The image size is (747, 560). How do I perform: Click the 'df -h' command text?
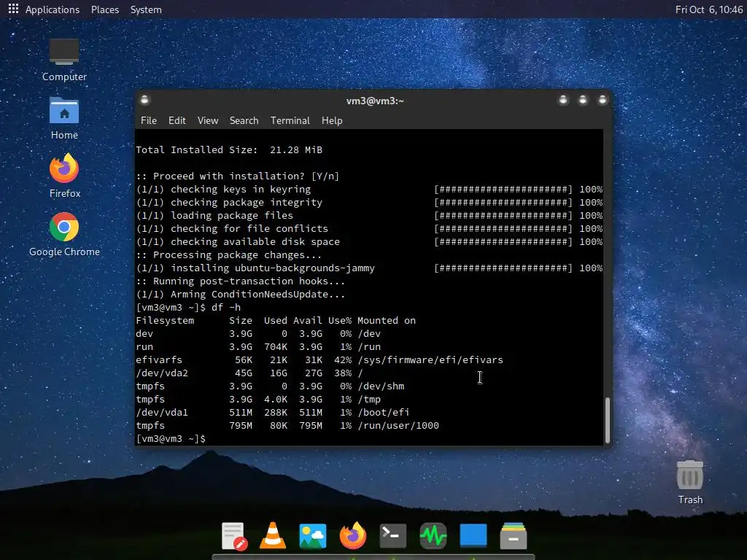(226, 308)
